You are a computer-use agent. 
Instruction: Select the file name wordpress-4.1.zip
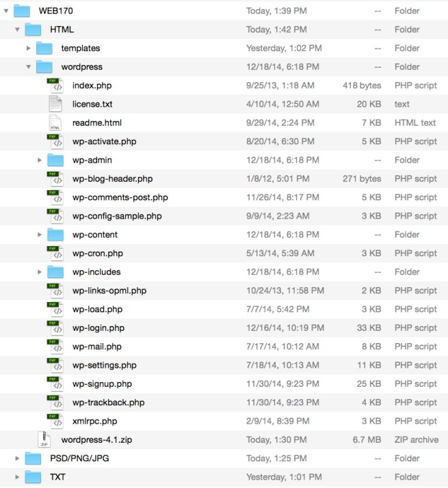click(x=96, y=440)
